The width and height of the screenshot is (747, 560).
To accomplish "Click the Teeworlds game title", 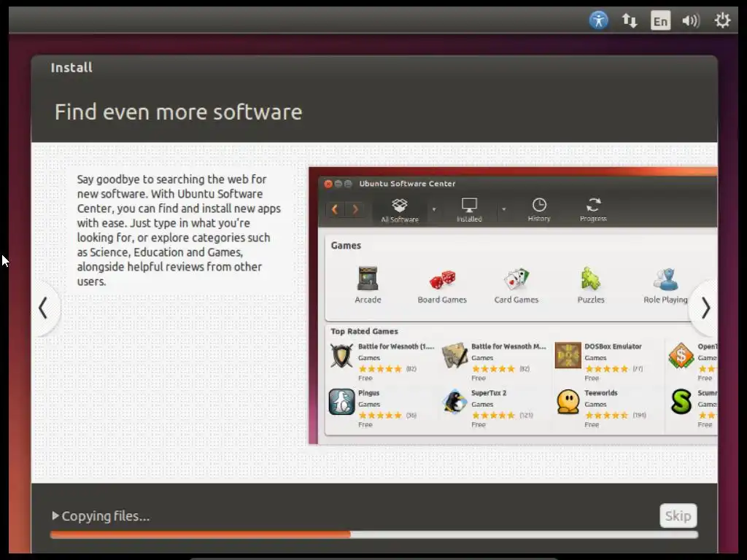I will click(601, 393).
